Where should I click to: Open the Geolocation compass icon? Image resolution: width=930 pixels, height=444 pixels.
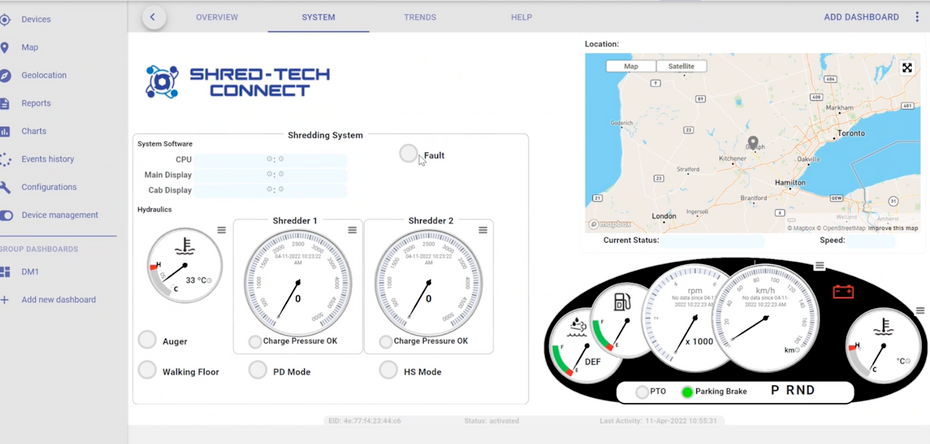(5, 75)
